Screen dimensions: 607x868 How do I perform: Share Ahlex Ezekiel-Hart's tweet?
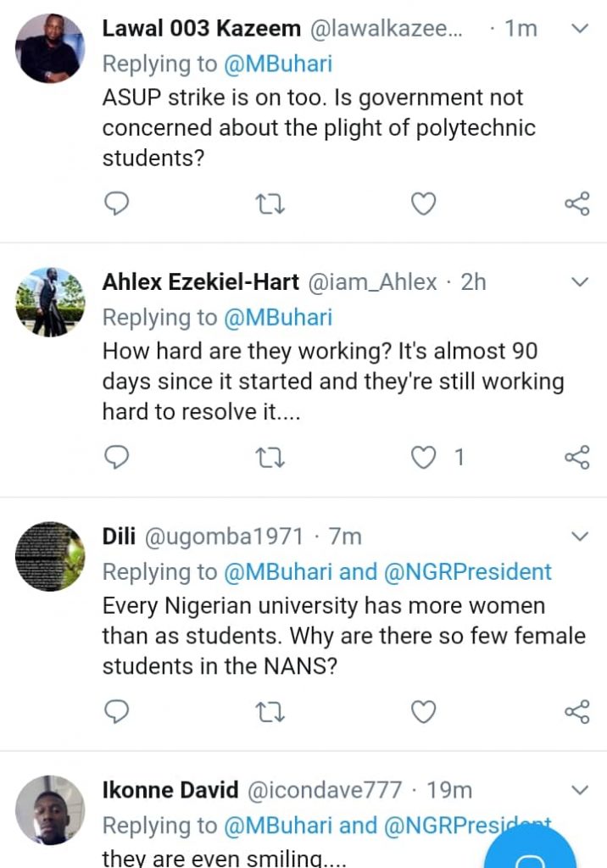(x=576, y=458)
